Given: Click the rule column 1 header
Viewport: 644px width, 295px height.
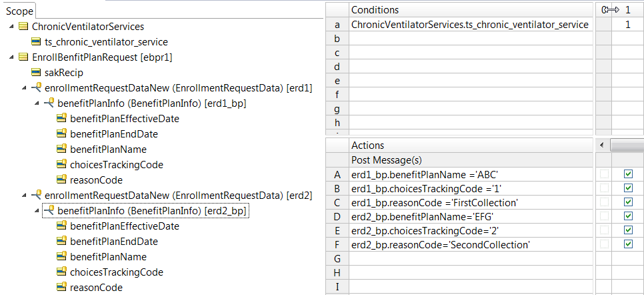Looking at the screenshot, I should (627, 10).
